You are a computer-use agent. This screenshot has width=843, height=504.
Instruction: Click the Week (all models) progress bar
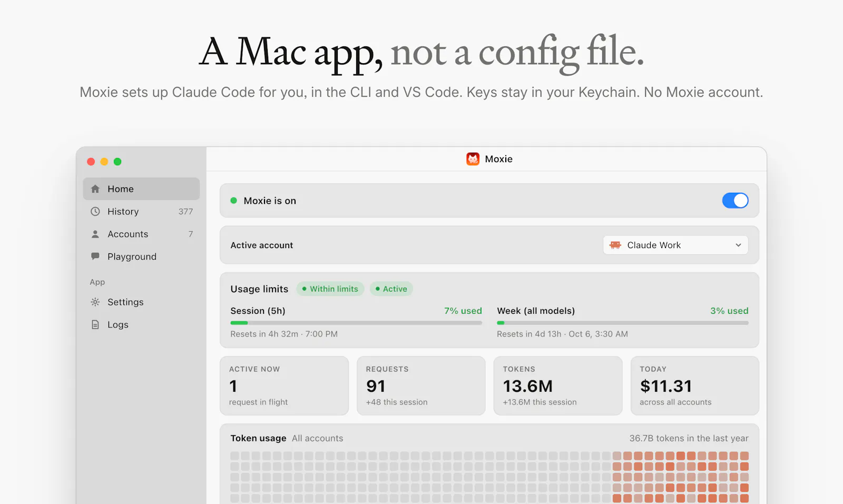623,323
